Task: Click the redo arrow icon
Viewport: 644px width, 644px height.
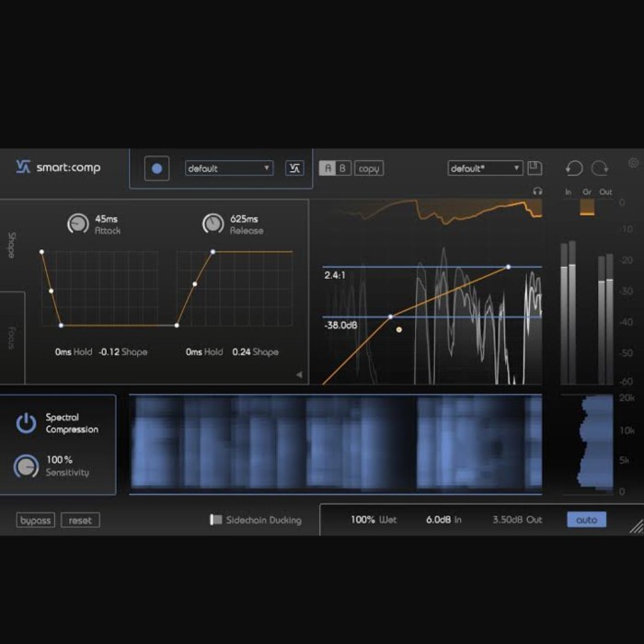Action: pyautogui.click(x=600, y=168)
